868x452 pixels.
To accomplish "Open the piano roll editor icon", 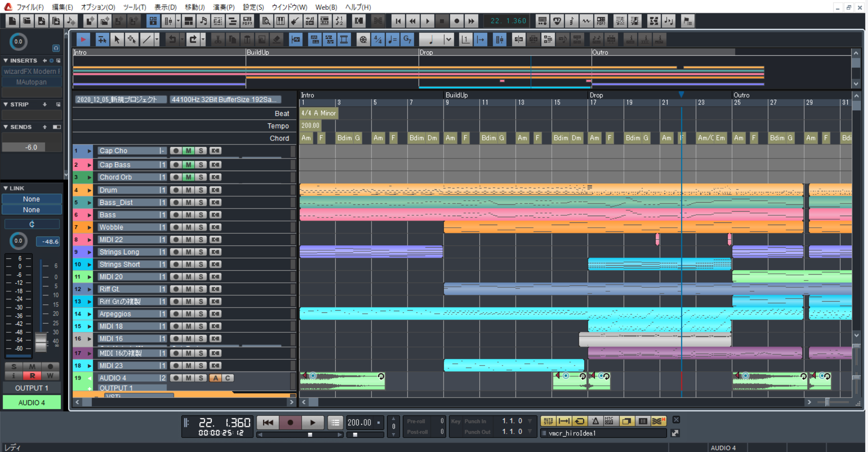I will click(280, 21).
